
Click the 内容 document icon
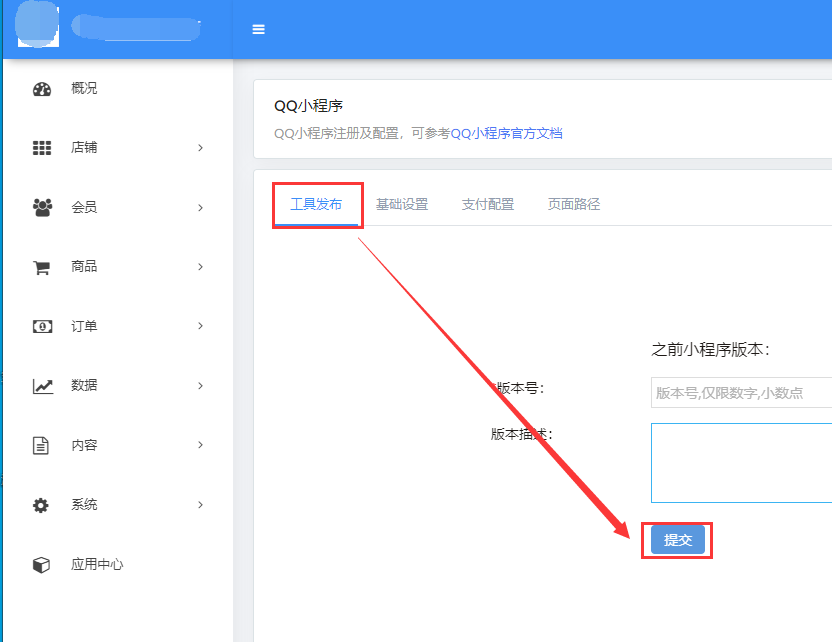coord(41,446)
